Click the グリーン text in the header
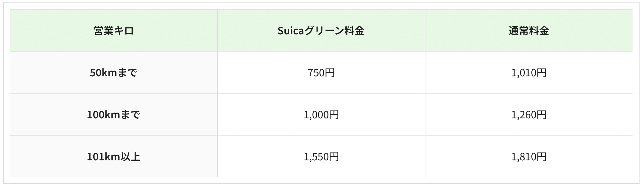Viewport: 644px width, 189px height. coord(324,31)
